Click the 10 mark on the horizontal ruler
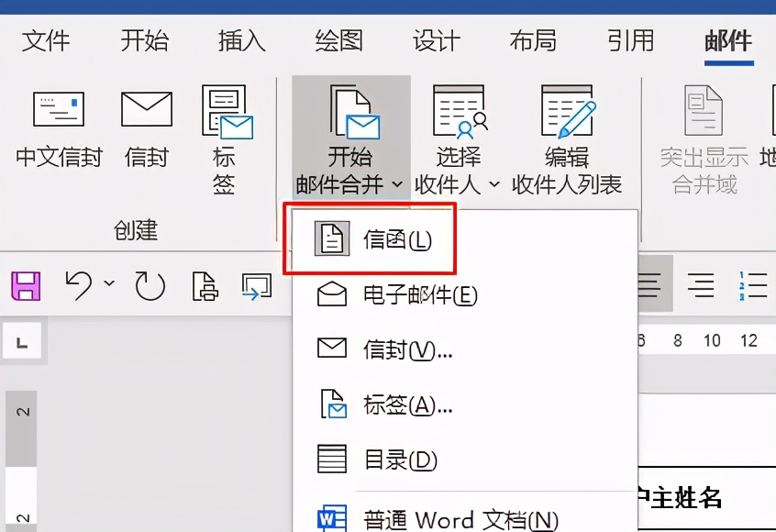This screenshot has width=776, height=532. pyautogui.click(x=712, y=339)
